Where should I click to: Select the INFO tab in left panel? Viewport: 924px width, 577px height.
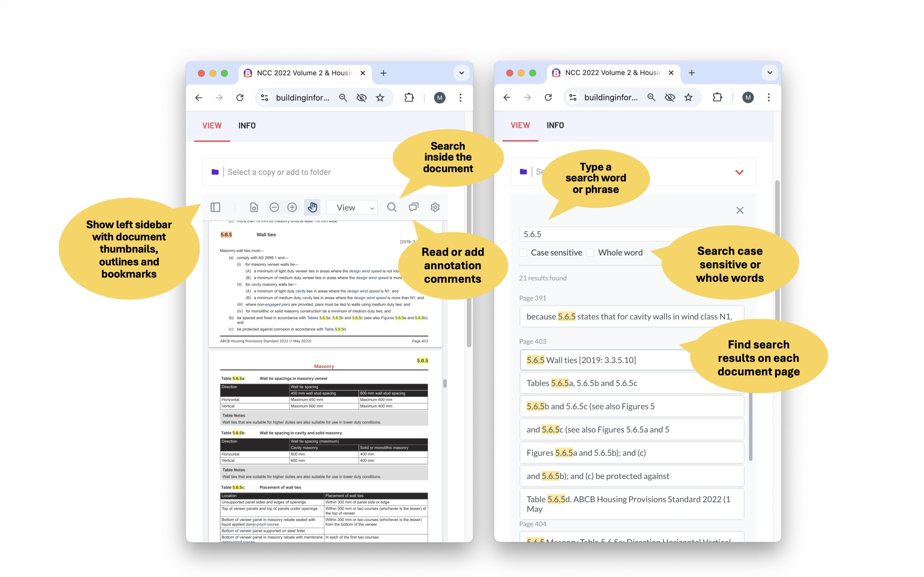(247, 125)
